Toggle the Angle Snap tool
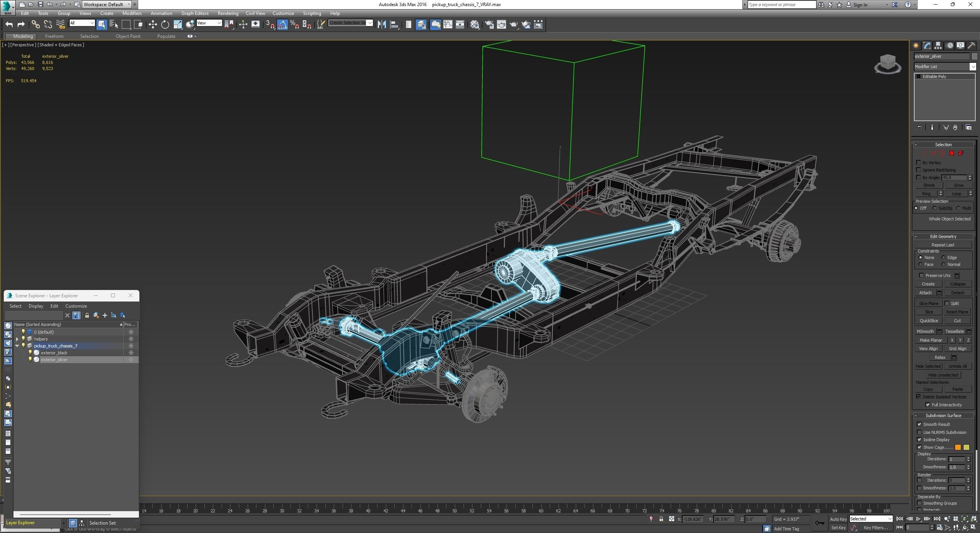 282,25
